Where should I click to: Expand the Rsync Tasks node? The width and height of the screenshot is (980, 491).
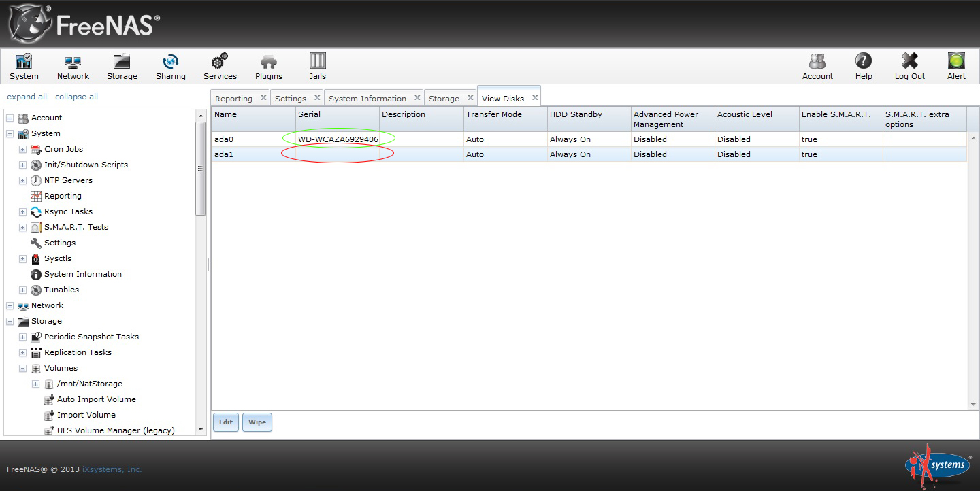(22, 212)
